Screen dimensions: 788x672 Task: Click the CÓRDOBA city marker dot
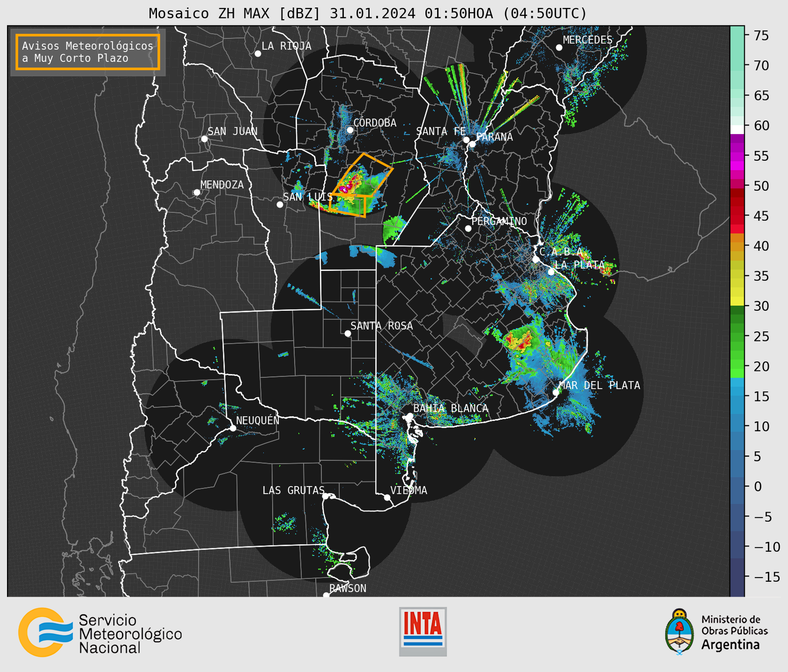pos(350,130)
